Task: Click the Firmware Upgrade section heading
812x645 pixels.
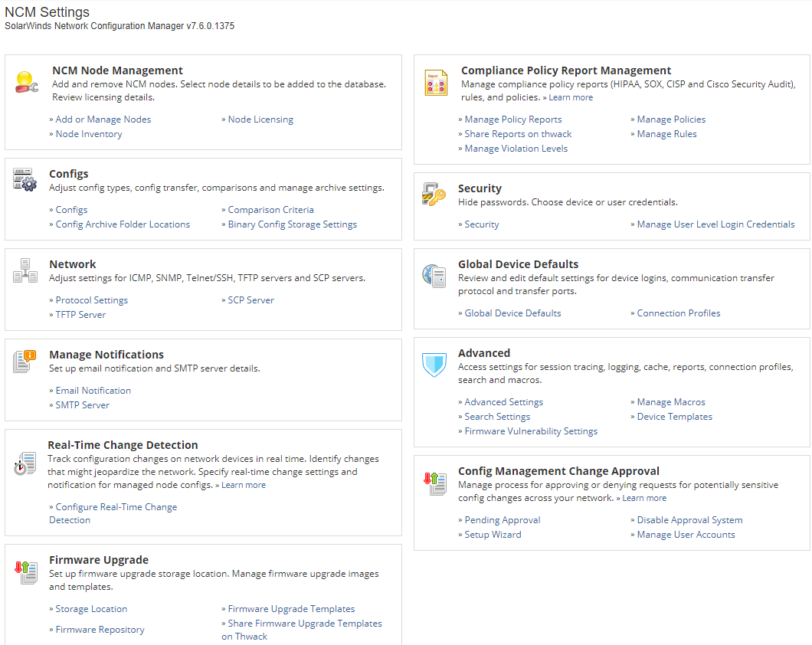Action: [99, 560]
